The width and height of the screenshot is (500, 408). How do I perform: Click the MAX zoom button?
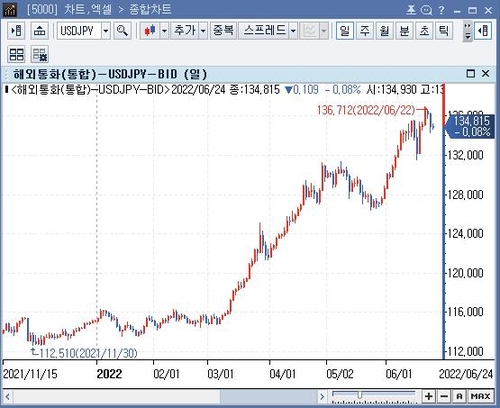point(480,396)
